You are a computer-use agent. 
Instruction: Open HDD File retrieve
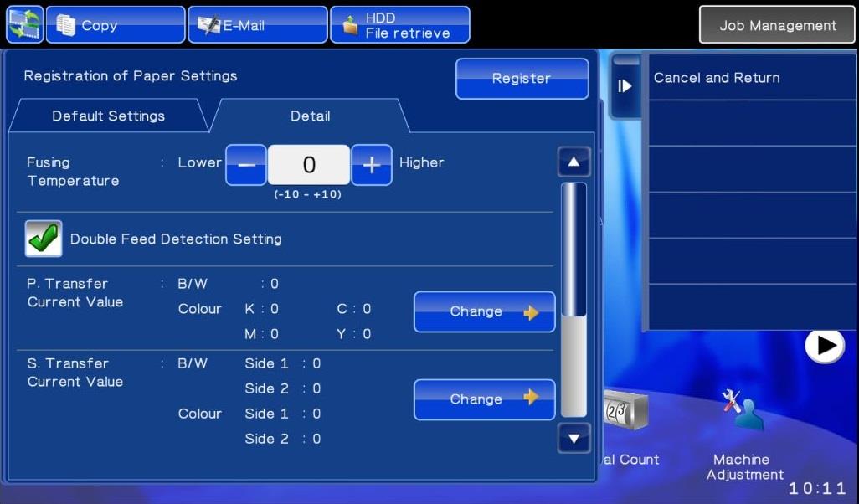point(400,24)
